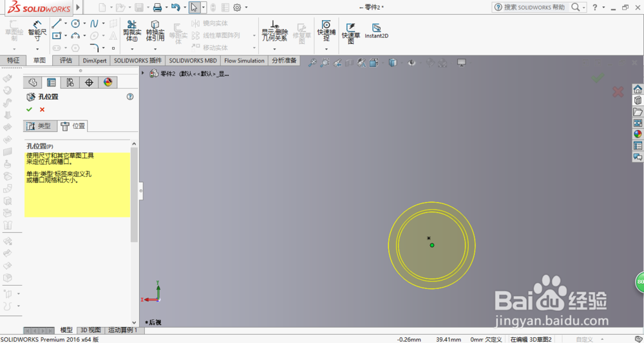
Task: Open SOLIDWORKS Resources home icon in task pane
Action: [x=638, y=89]
